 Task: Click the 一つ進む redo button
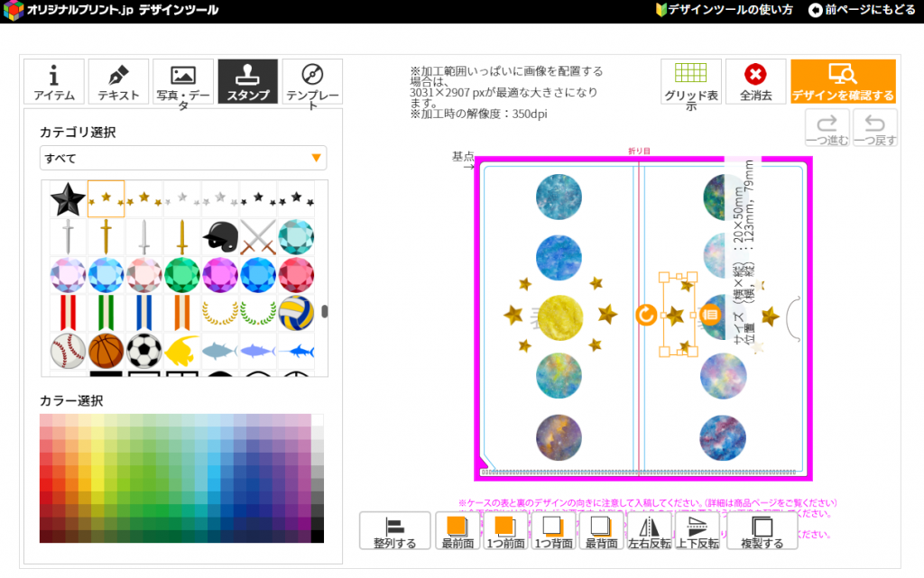pyautogui.click(x=827, y=128)
